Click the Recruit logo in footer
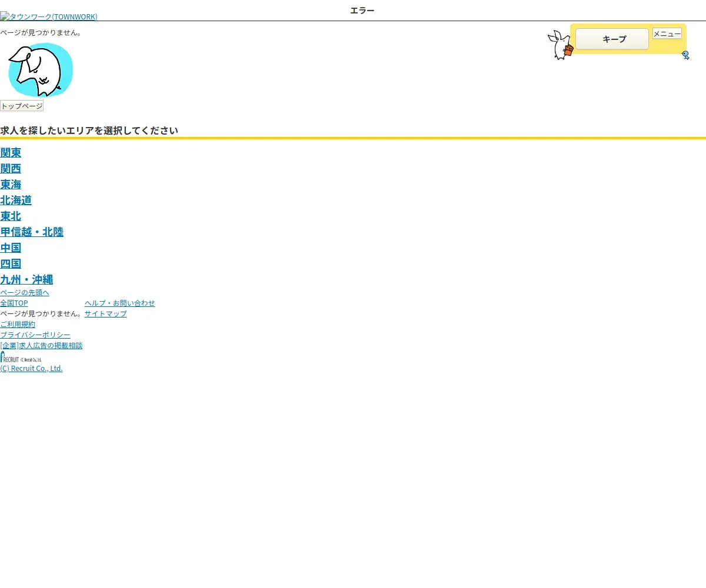Screen dimensions: 706x588 (x=21, y=357)
